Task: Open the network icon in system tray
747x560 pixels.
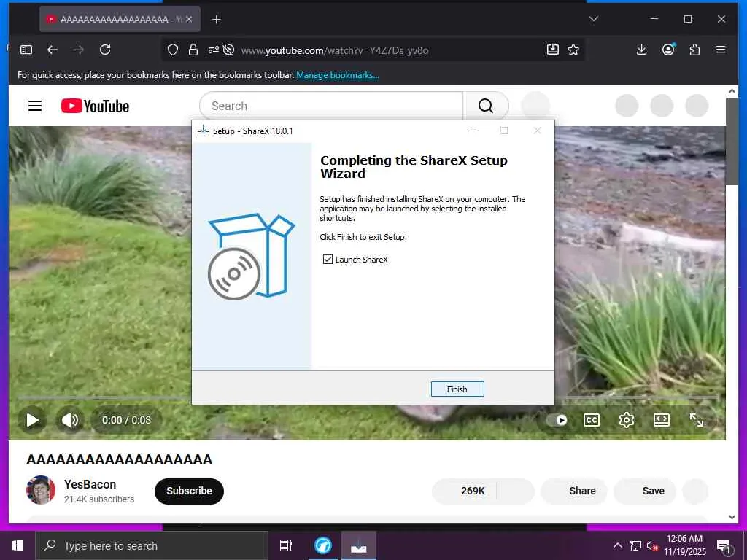Action: (x=635, y=545)
